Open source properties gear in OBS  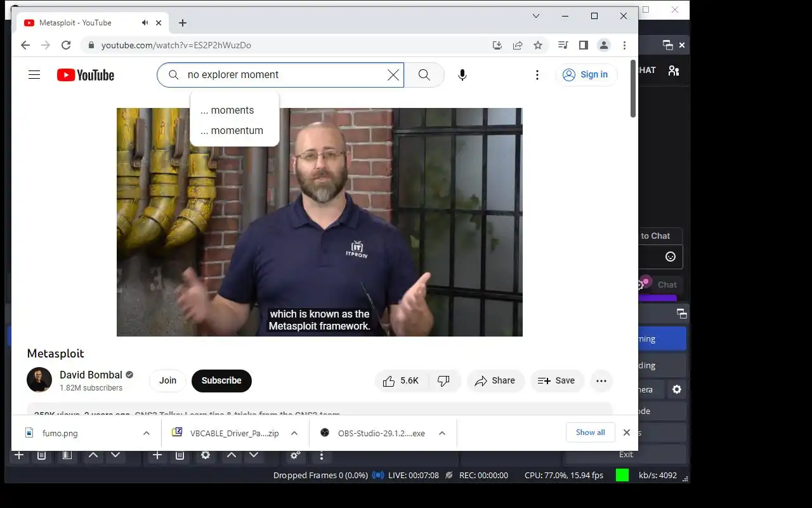pos(206,455)
